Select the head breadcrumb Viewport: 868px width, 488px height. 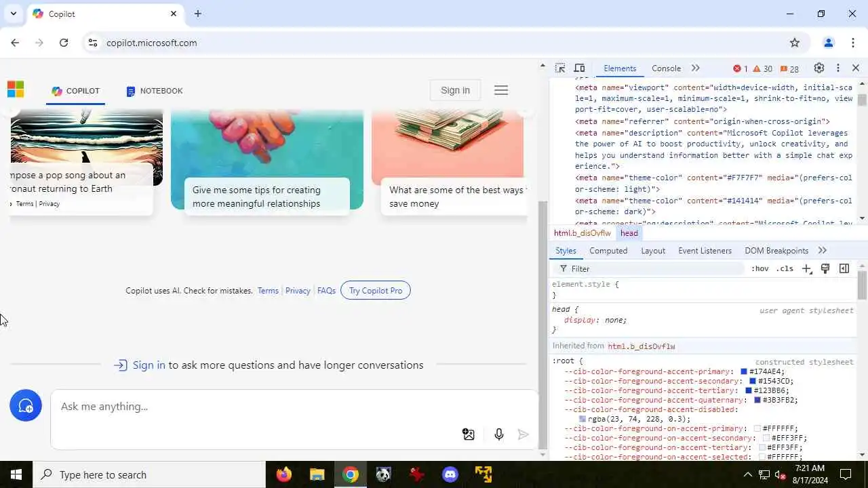tap(629, 233)
